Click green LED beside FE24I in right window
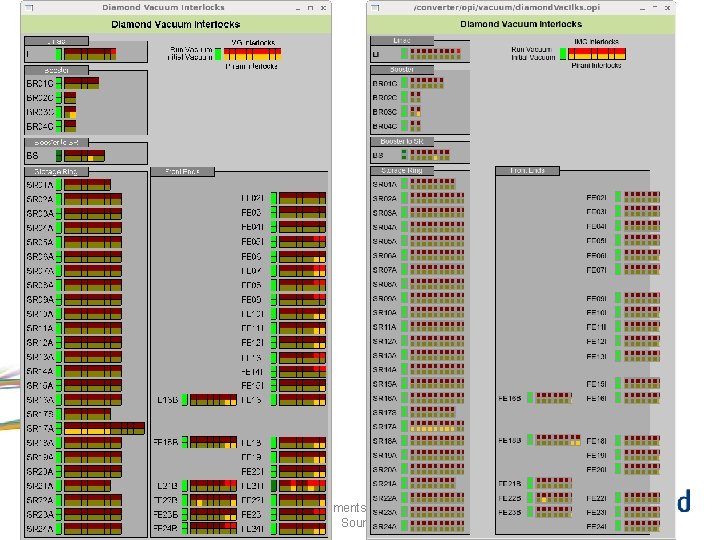 618,526
